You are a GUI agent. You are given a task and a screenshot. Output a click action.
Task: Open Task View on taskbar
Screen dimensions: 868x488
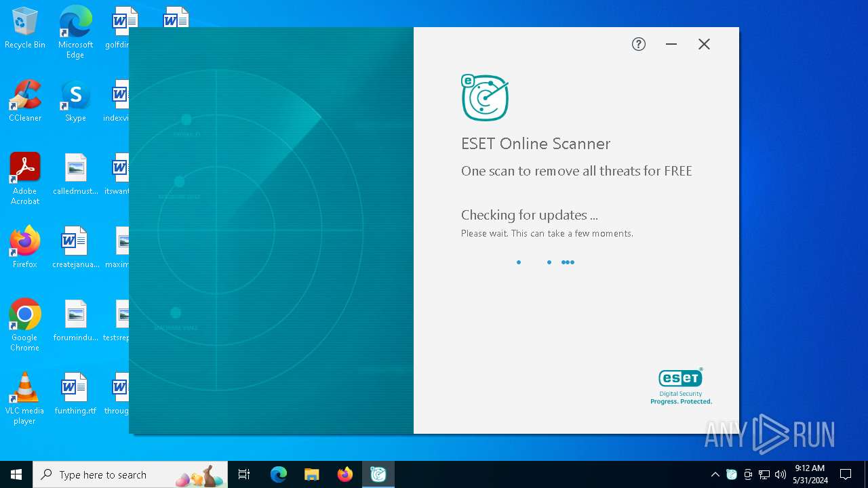(244, 474)
